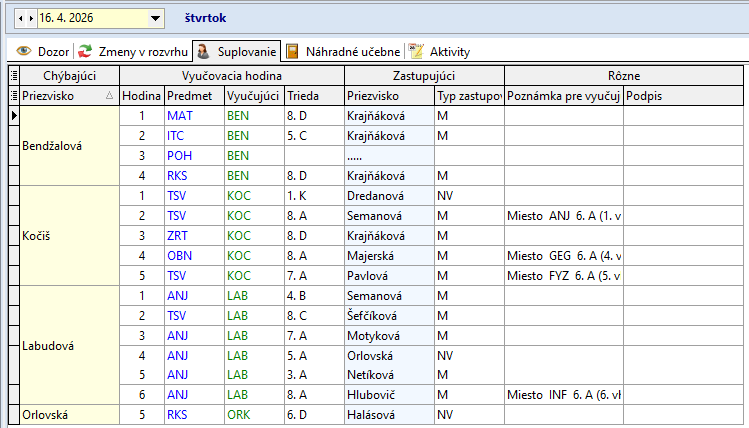Click the grid icon left of Priezvisko header
Screen dimensions: 749x428
coord(13,95)
